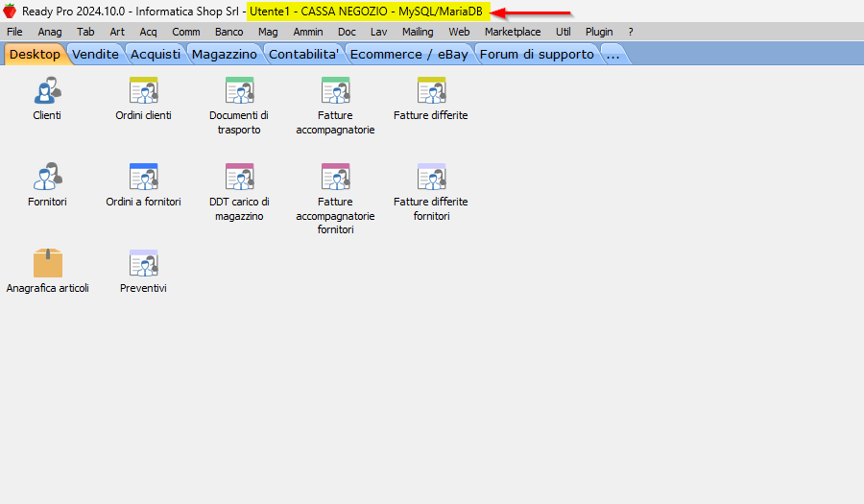Open the Banco menu
864x504 pixels.
click(x=228, y=32)
